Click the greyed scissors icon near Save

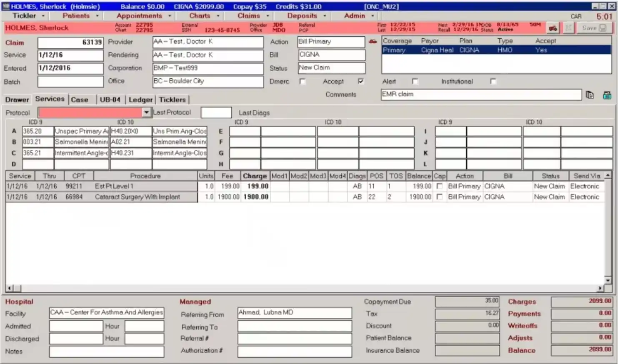click(x=568, y=27)
